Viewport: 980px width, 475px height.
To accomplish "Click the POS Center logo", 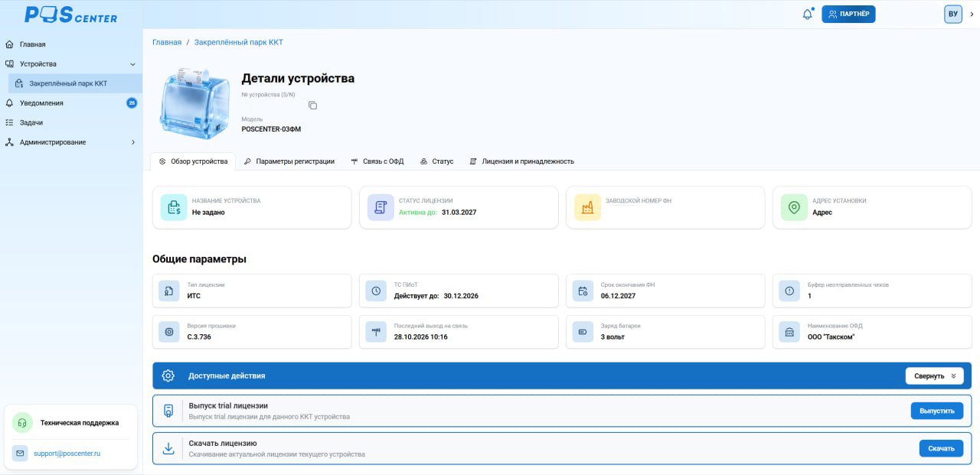I will [x=71, y=15].
